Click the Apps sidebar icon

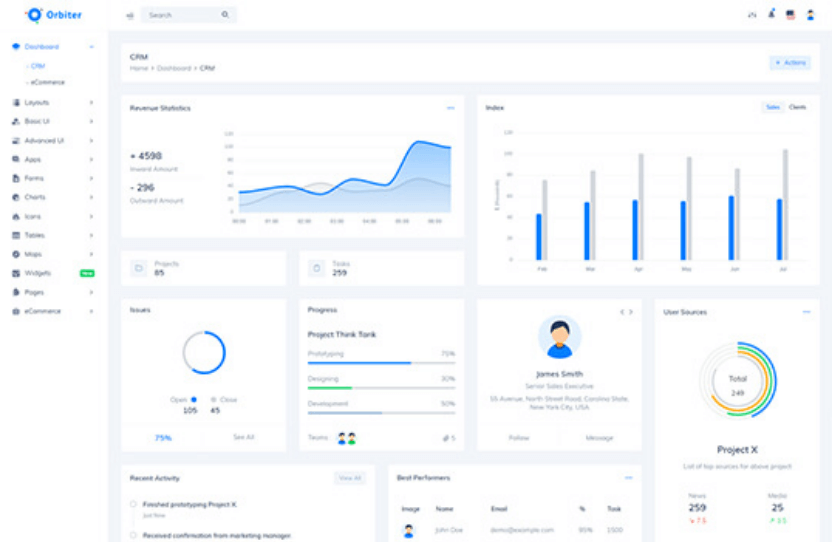[16, 159]
